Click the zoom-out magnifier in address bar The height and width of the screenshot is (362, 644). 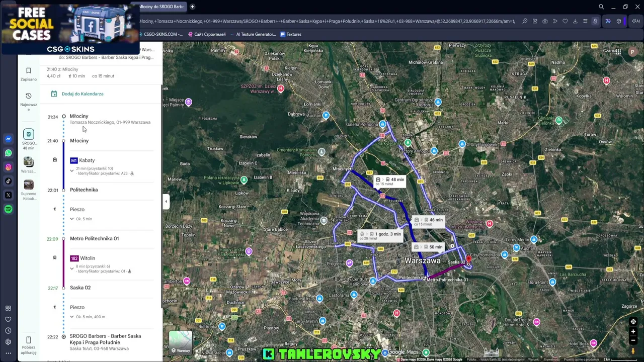point(525,21)
